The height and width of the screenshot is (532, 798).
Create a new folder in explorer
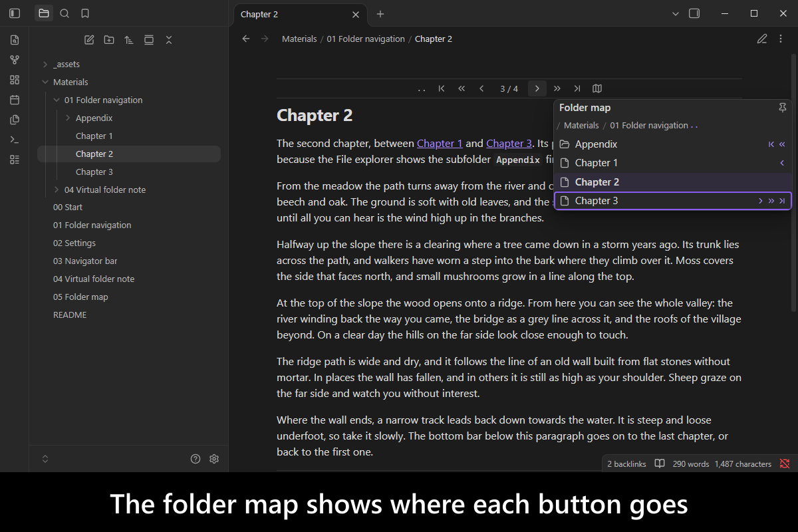click(109, 40)
